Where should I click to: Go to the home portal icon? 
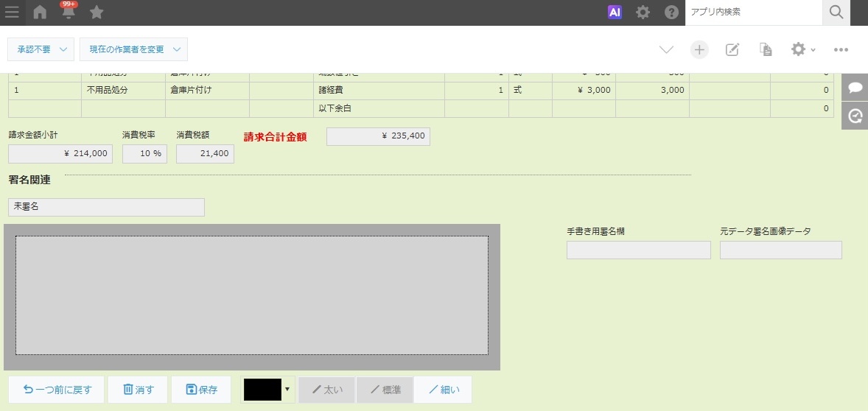coord(40,13)
